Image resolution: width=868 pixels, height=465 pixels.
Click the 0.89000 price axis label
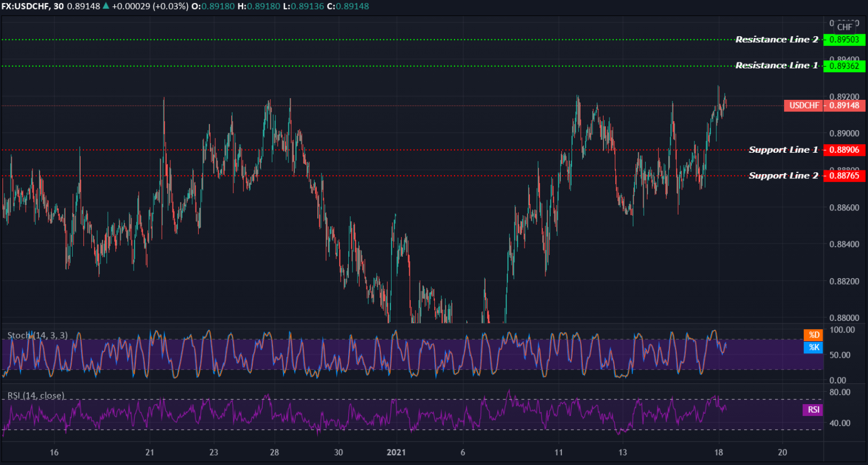(844, 133)
